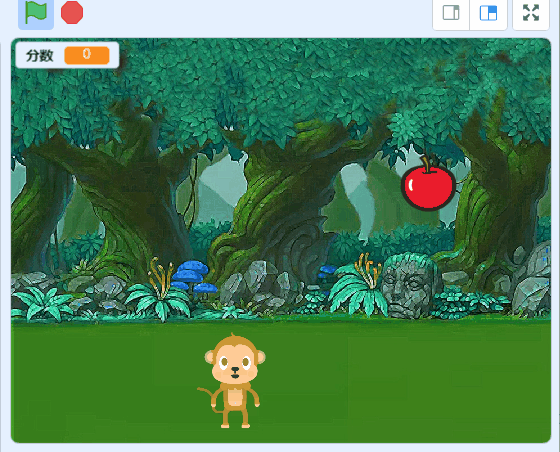Screen dimensions: 560x452
Task: Switch to the large stage layout
Action: (x=488, y=13)
